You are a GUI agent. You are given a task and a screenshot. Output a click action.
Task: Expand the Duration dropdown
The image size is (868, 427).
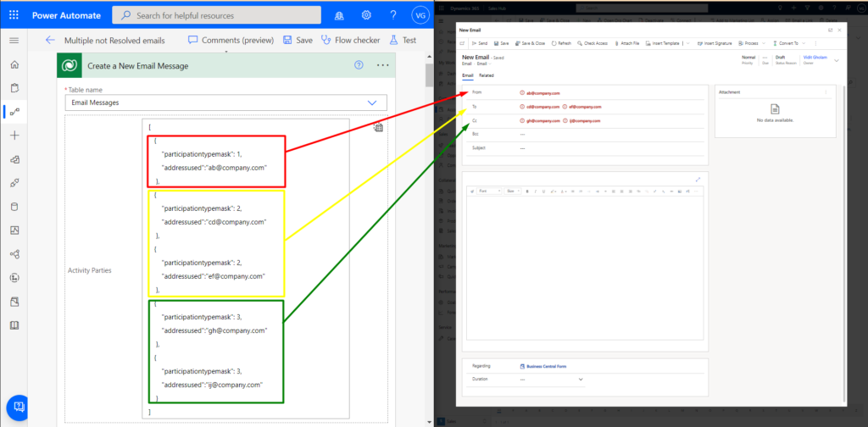[x=581, y=380]
